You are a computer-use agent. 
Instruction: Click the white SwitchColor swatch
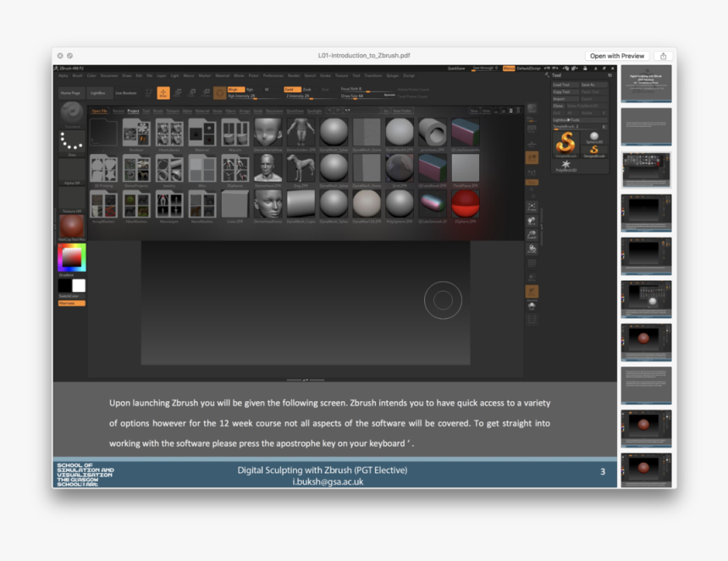point(79,285)
